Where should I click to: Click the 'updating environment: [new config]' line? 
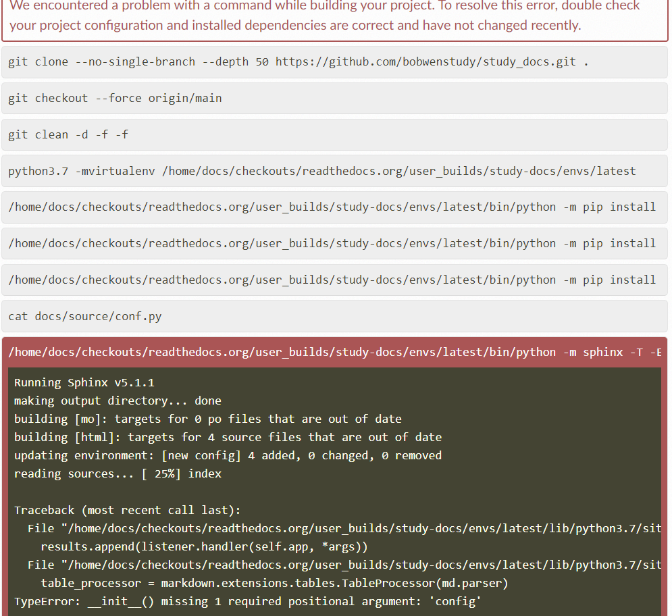click(x=228, y=456)
